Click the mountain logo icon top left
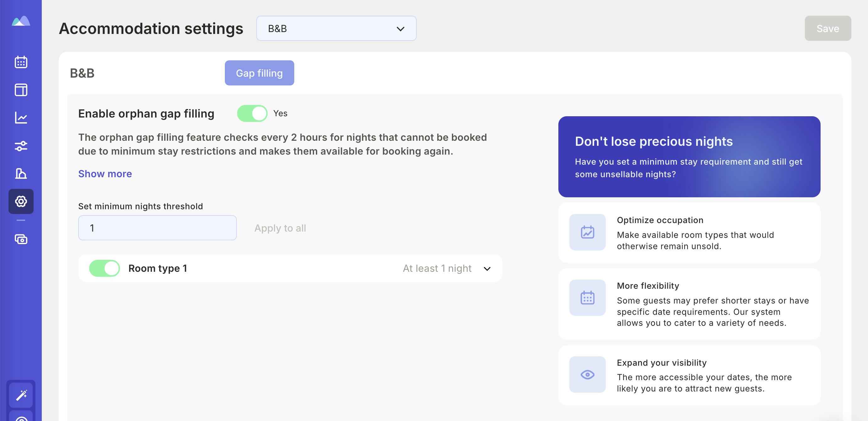Viewport: 868px width, 421px height. click(21, 21)
